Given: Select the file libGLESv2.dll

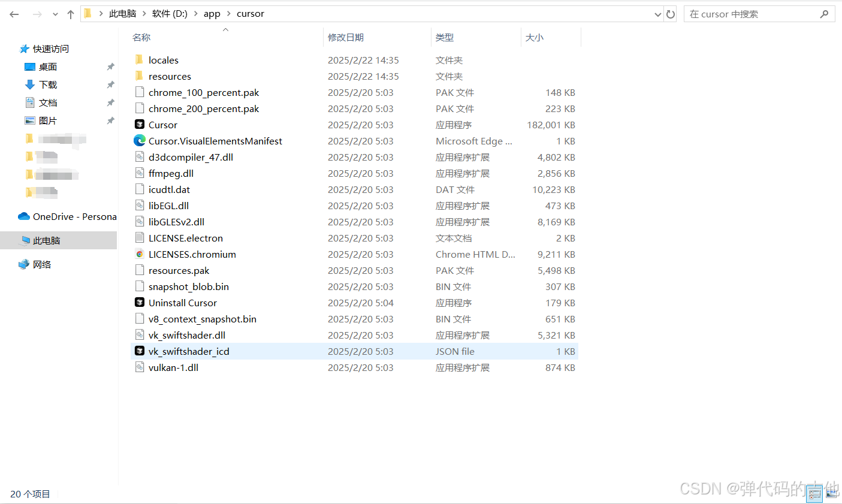Looking at the screenshot, I should [x=176, y=222].
